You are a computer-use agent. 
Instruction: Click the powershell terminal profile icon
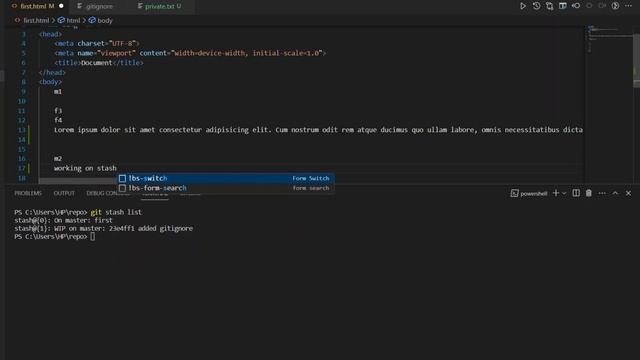[x=514, y=193]
